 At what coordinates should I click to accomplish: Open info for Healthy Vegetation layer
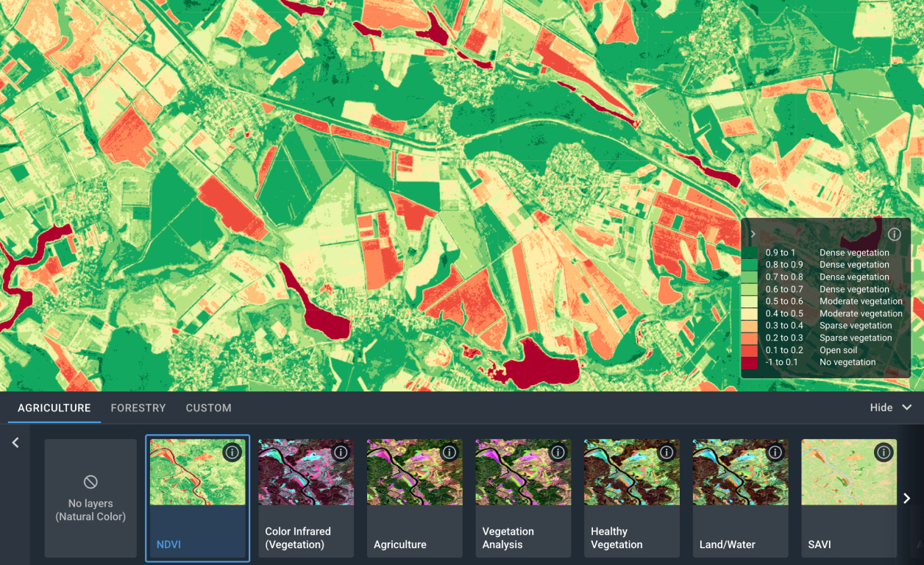tap(666, 452)
